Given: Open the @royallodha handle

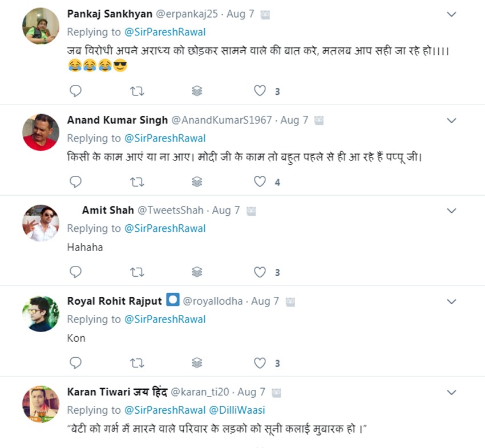Looking at the screenshot, I should pos(212,301).
